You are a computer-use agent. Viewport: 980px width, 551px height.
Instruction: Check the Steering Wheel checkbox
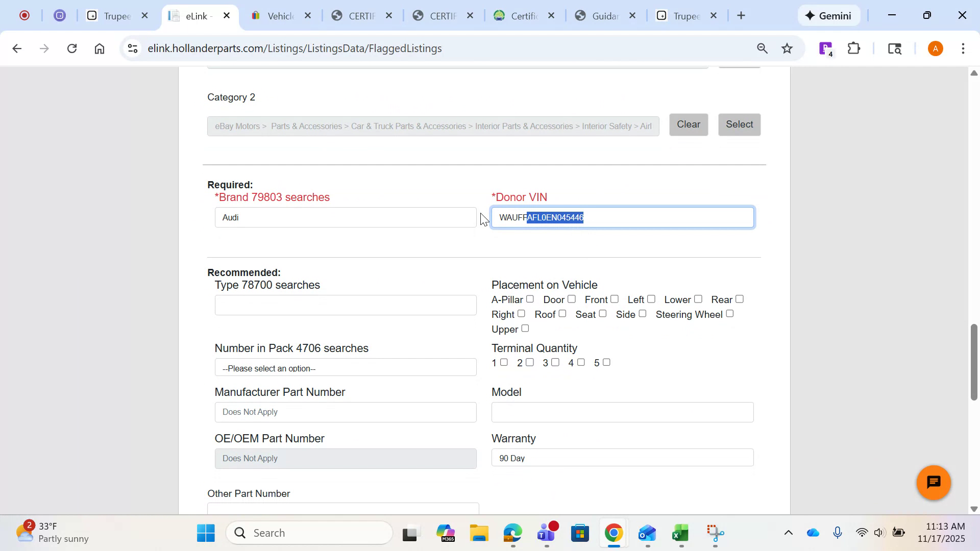tap(730, 314)
